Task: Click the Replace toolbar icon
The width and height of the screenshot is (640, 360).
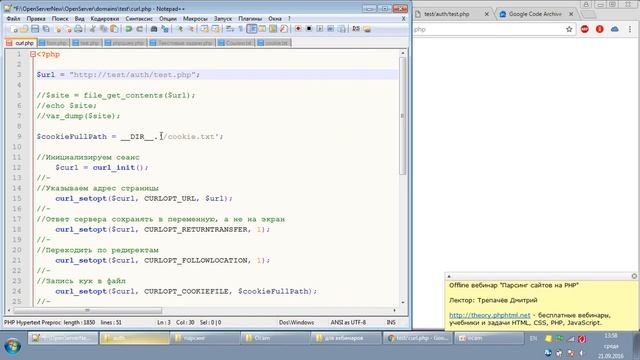Action: (x=165, y=29)
